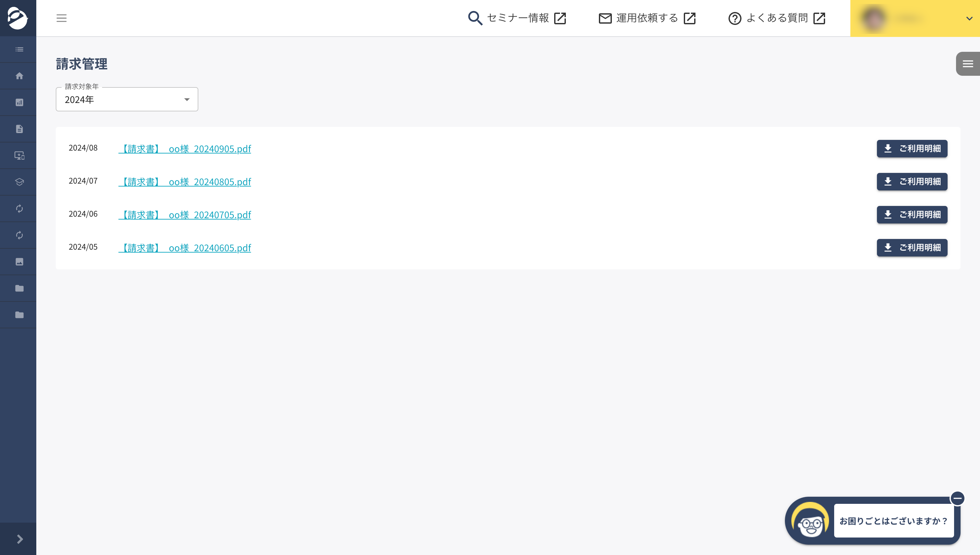This screenshot has height=555, width=980.
Task: Click the upper sync arrows sidebar icon
Action: tap(19, 209)
